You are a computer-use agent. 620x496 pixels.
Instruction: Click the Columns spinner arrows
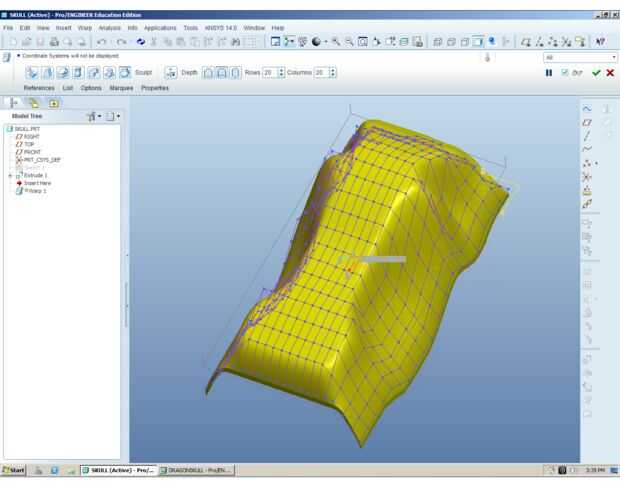pos(333,72)
